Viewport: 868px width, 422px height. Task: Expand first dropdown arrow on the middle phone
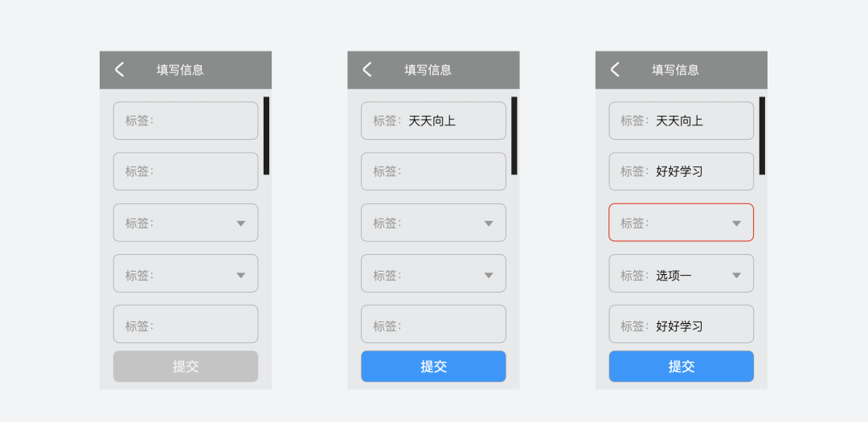click(x=489, y=223)
